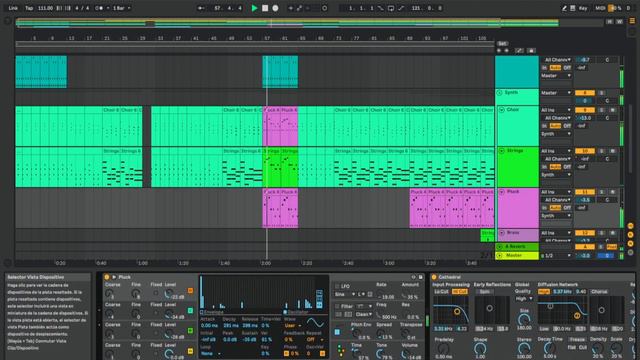Open Strings output routing Synth dropdown
This screenshot has width=640, height=360.
click(556, 175)
